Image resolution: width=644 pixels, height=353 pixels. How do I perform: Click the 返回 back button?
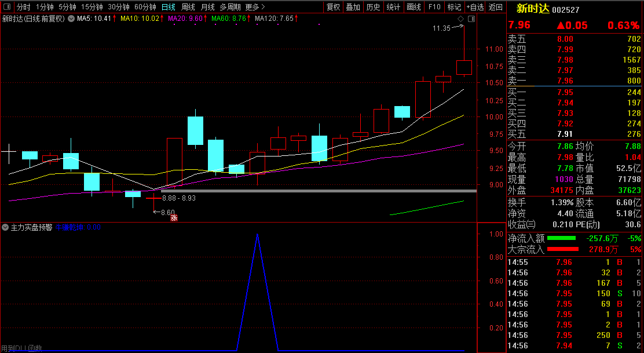coord(496,7)
